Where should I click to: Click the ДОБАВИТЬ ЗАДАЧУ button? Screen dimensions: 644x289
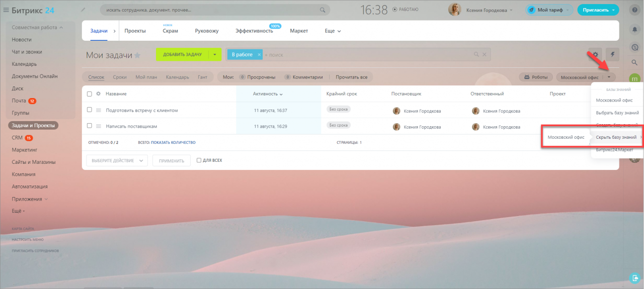182,54
